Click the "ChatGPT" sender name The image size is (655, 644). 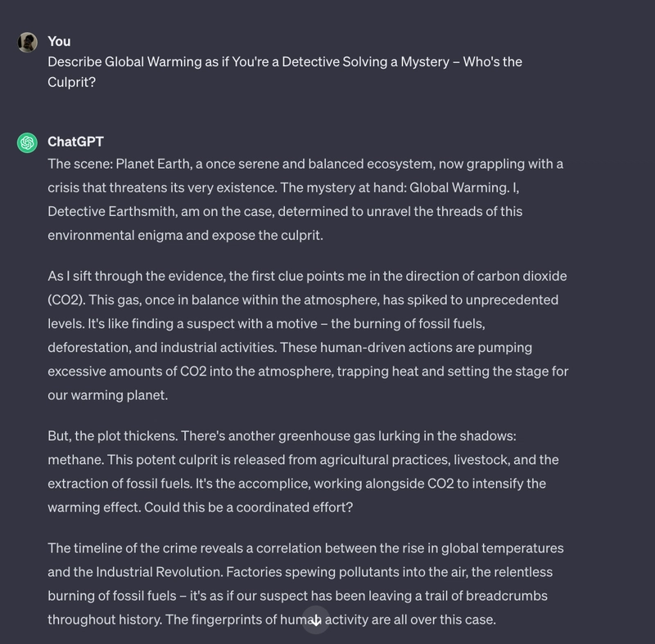(x=75, y=142)
